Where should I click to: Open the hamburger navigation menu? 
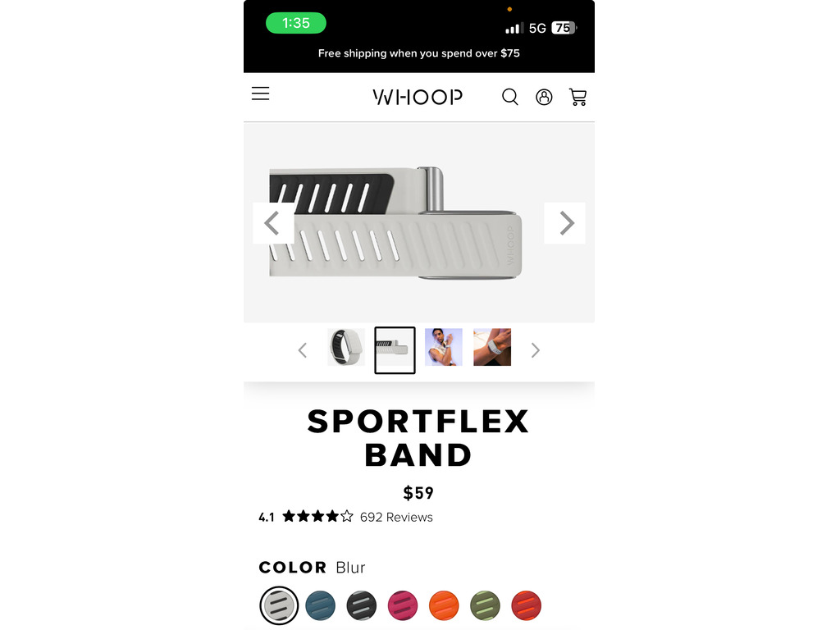[260, 94]
